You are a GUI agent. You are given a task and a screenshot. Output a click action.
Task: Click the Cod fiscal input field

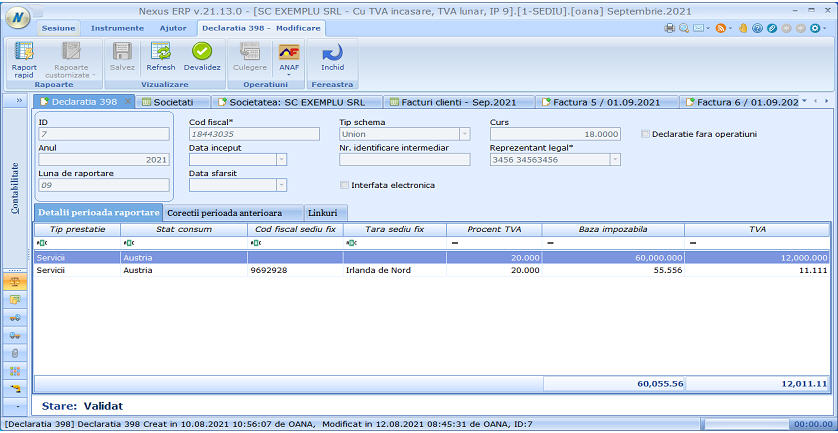coord(254,134)
